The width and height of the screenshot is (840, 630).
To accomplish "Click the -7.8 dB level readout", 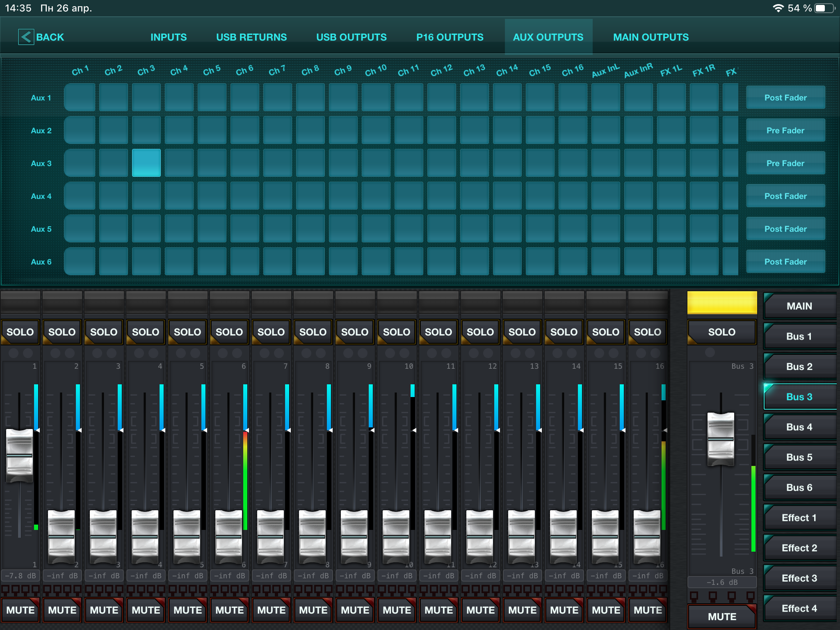I will (20, 575).
